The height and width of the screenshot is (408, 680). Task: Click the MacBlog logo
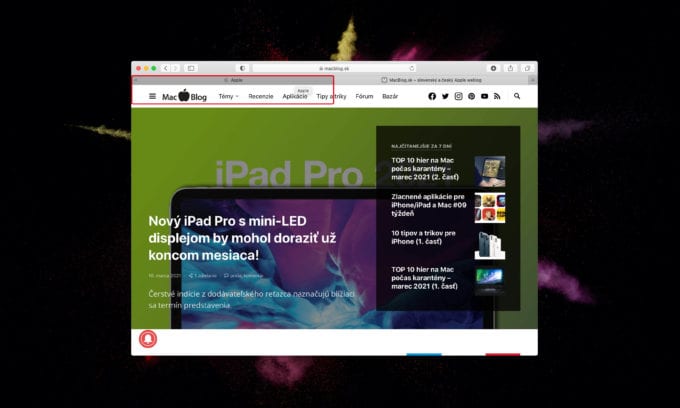(x=184, y=96)
